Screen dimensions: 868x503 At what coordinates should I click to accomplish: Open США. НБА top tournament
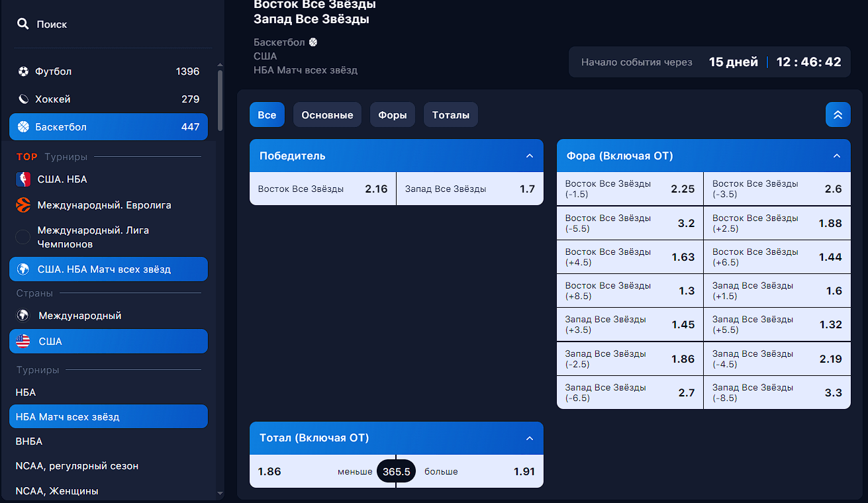[x=109, y=179]
